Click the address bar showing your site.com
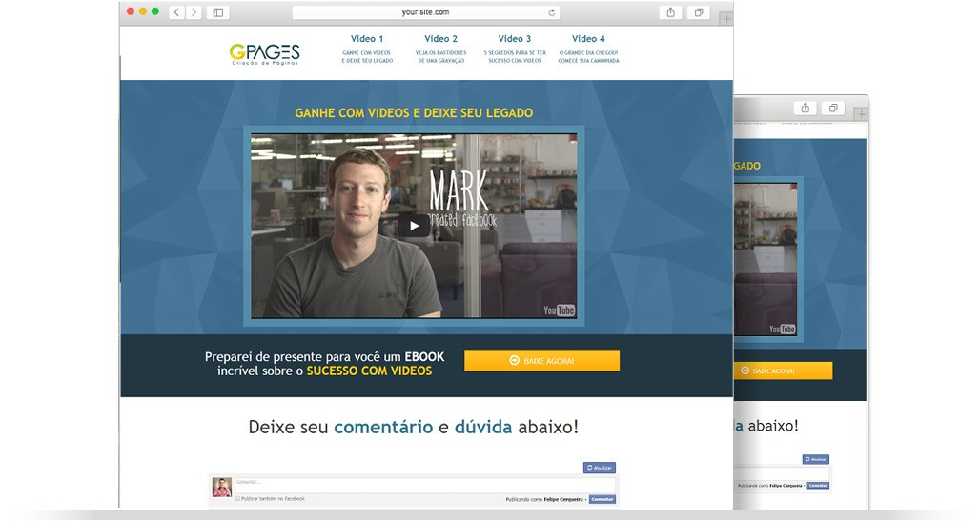The image size is (980, 521). tap(425, 12)
